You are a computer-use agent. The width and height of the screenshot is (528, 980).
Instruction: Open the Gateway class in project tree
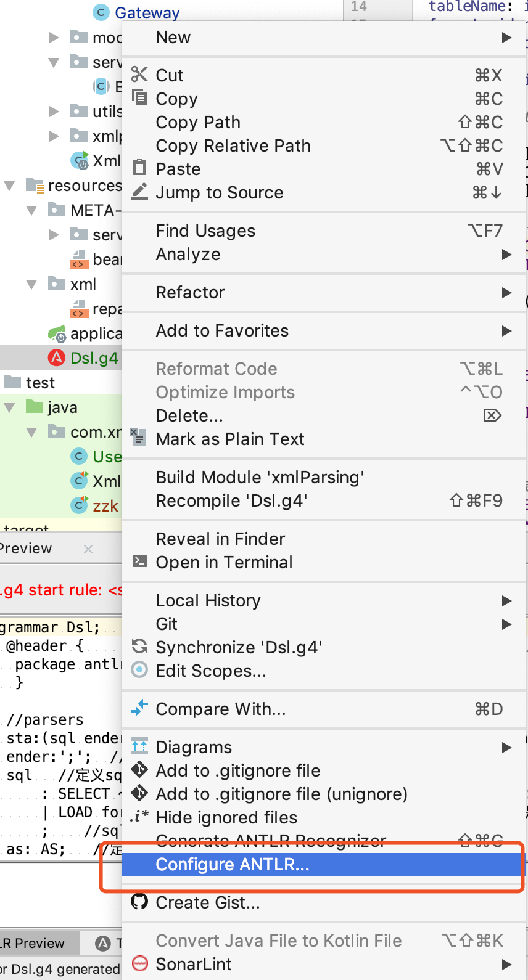coord(147,12)
